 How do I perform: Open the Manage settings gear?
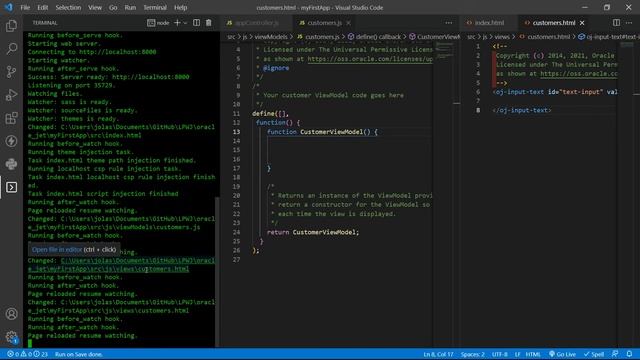click(11, 337)
